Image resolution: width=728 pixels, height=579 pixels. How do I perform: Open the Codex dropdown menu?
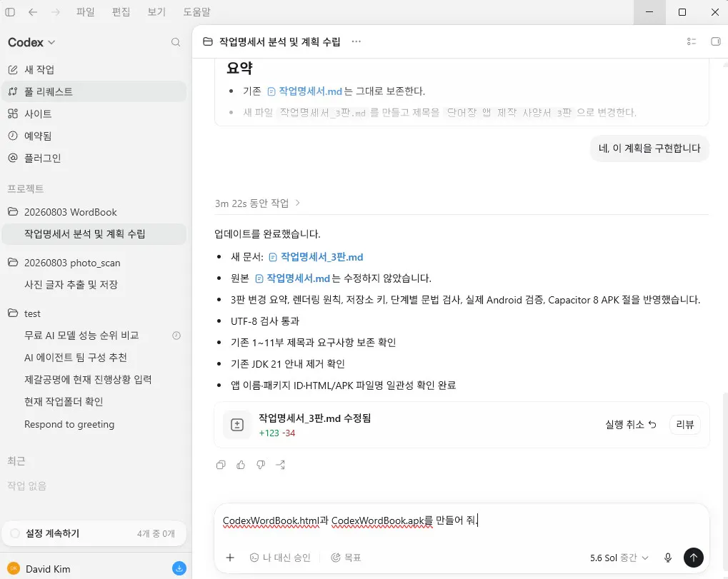pos(31,42)
